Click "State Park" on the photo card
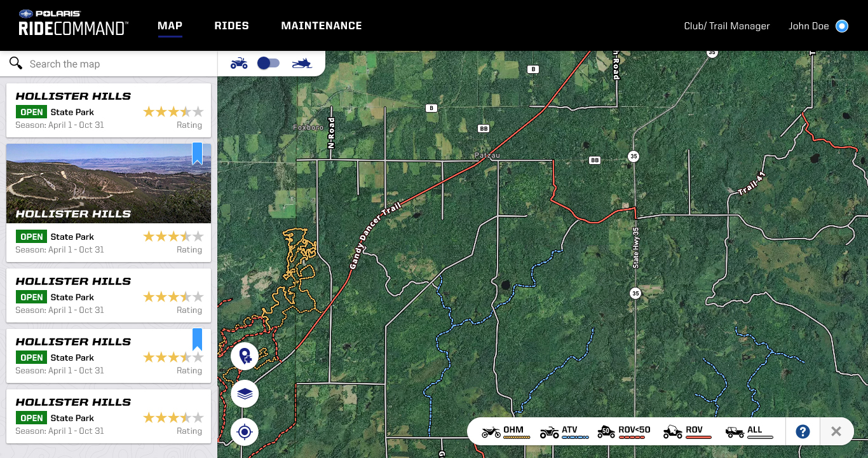Screen dimensions: 868x458 [72, 237]
